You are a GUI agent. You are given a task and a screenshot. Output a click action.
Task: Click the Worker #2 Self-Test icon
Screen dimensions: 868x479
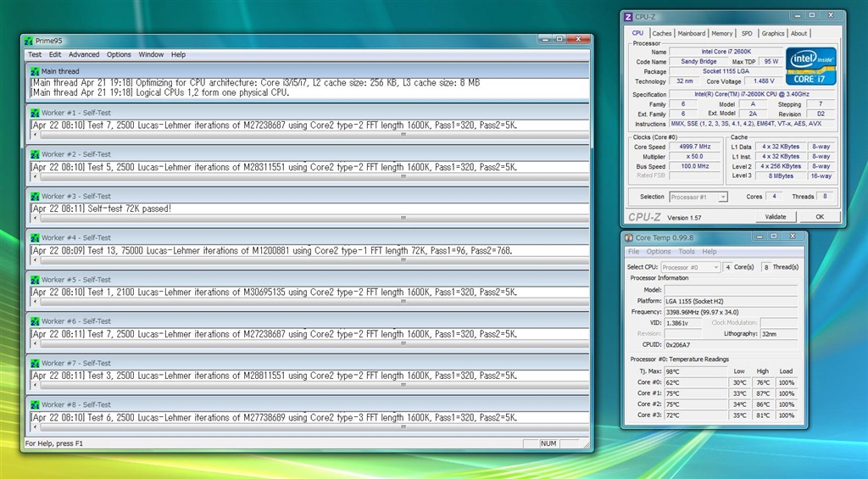click(x=35, y=154)
